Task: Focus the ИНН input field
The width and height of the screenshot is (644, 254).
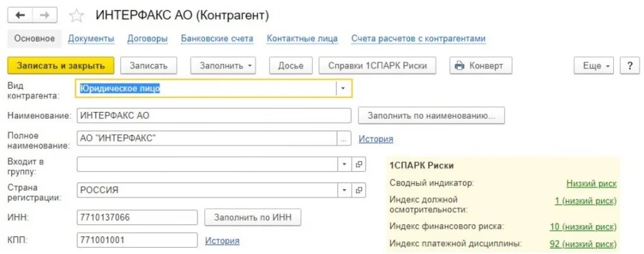Action: (x=136, y=217)
